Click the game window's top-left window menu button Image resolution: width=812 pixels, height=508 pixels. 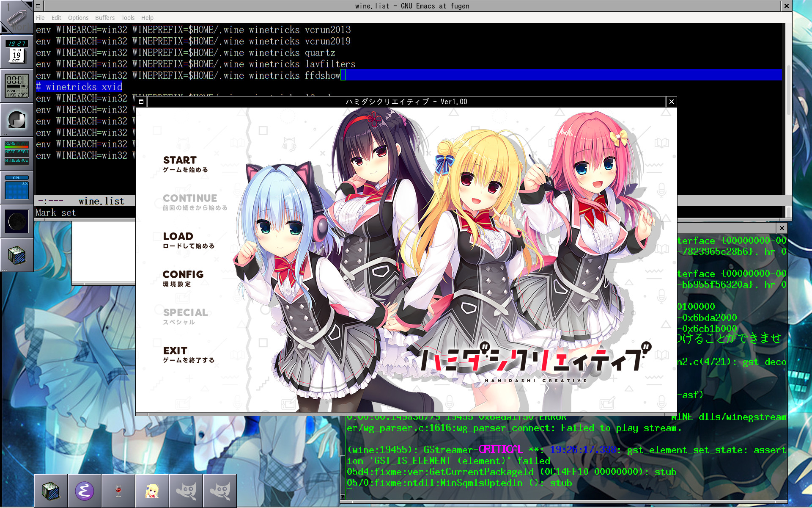coord(141,102)
